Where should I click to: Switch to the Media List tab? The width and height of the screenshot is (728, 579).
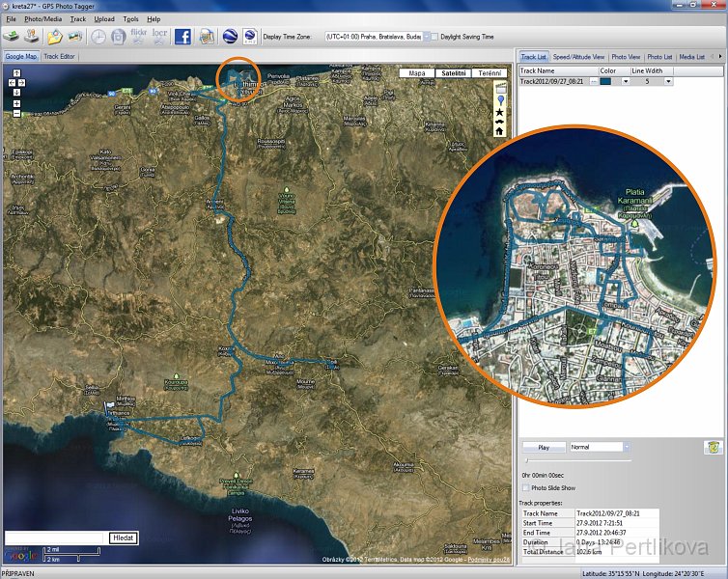691,57
